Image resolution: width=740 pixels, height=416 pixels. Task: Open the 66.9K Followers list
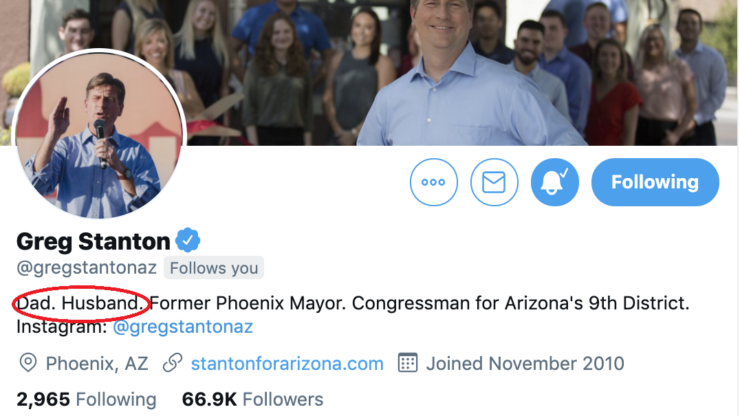tap(252, 399)
